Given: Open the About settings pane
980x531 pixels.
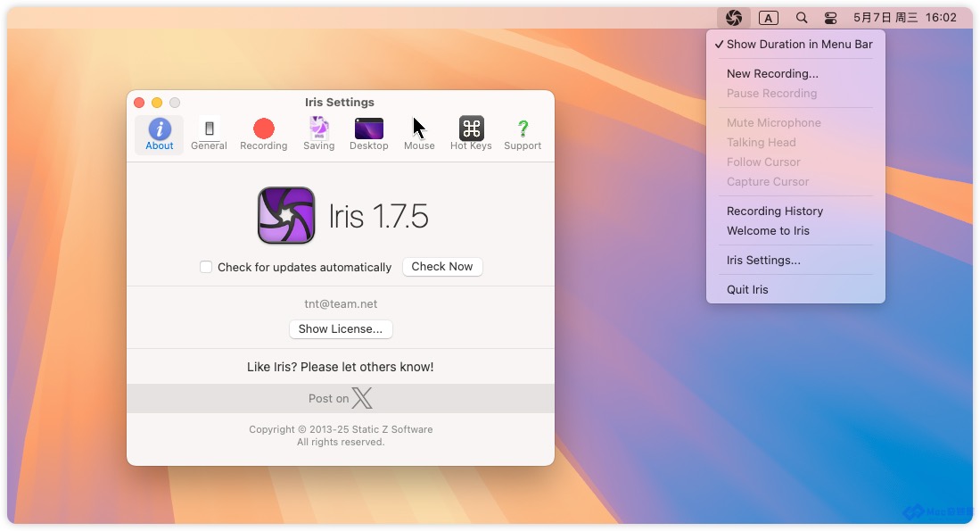Looking at the screenshot, I should coord(160,135).
